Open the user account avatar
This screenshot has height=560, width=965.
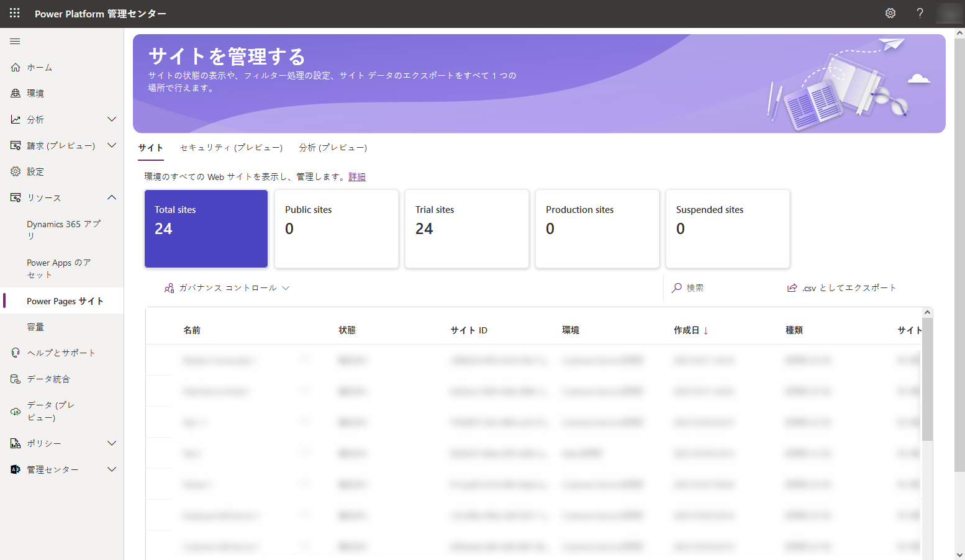(949, 13)
